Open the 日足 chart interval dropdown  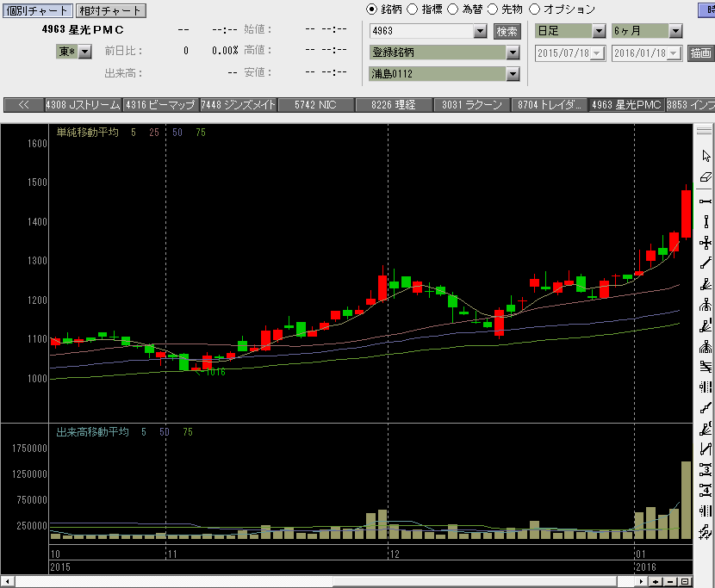coord(599,31)
